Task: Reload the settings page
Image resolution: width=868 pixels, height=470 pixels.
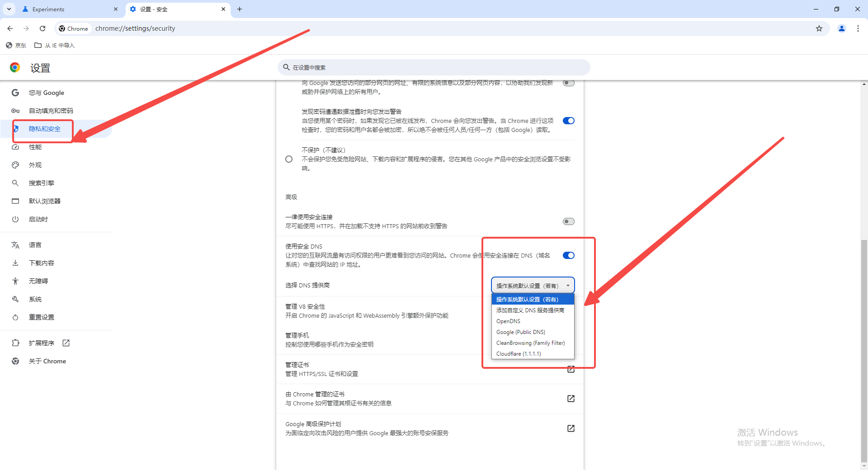Action: [x=42, y=28]
